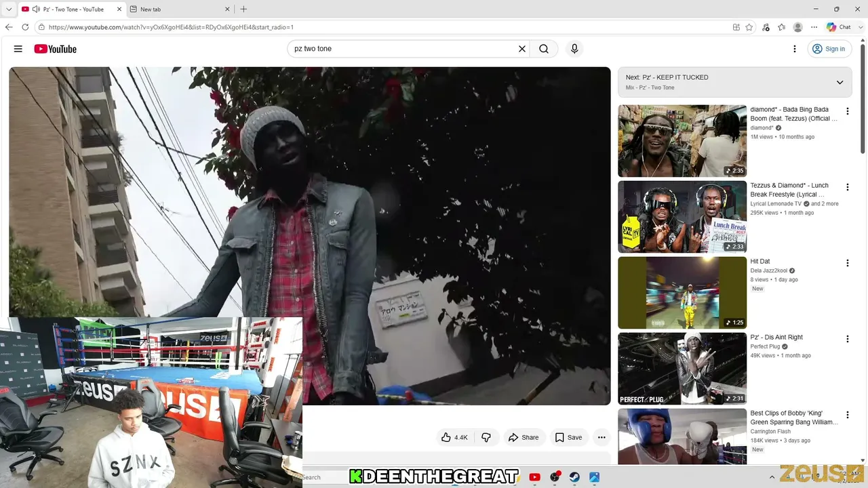Open more actions under the video

coord(601,437)
